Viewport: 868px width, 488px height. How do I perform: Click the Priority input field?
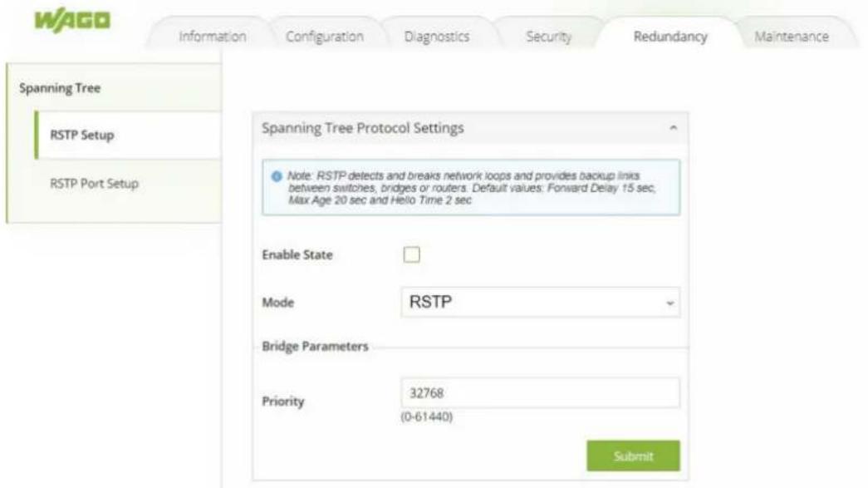tap(540, 392)
